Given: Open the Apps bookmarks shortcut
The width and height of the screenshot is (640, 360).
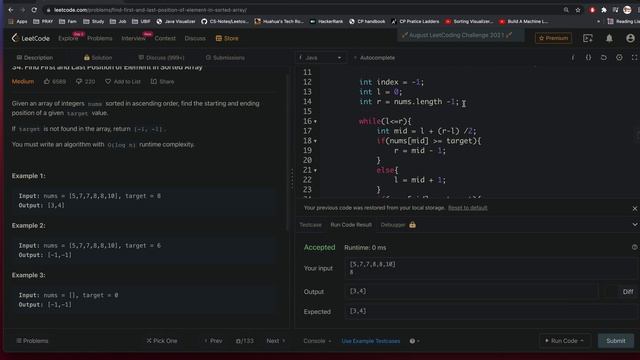Looking at the screenshot, I should click(18, 21).
